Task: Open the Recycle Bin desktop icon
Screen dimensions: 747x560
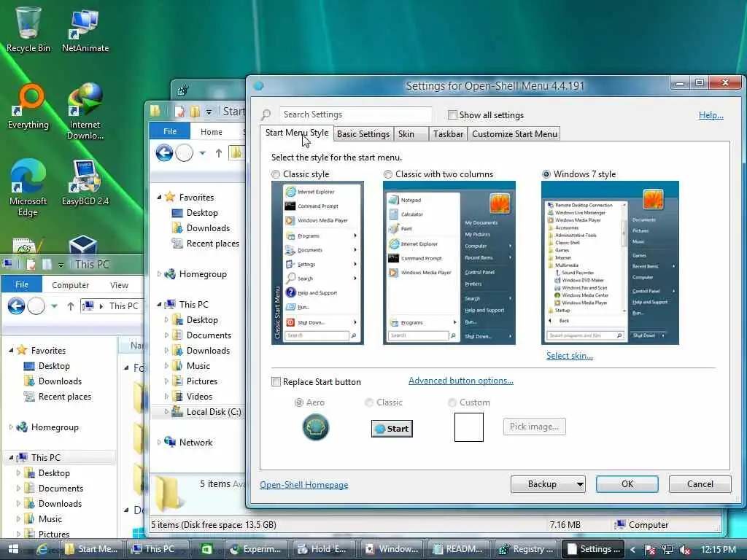Action: click(28, 29)
